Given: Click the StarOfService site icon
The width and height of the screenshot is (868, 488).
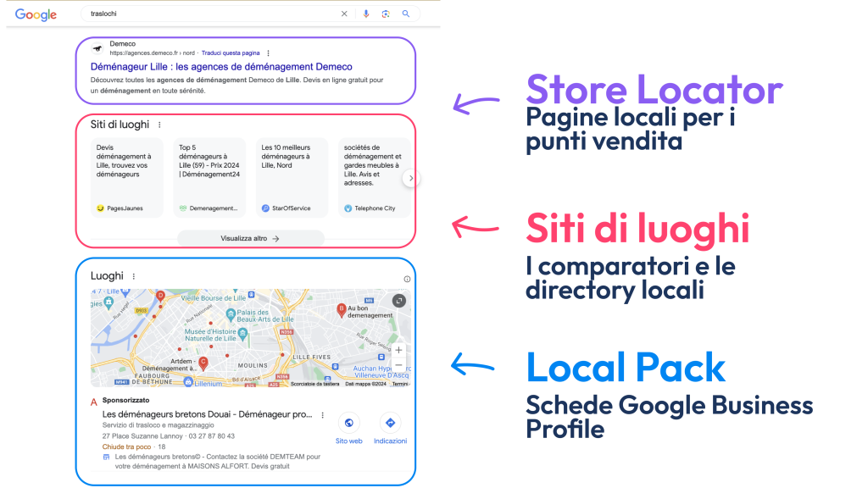Looking at the screenshot, I should 265,208.
